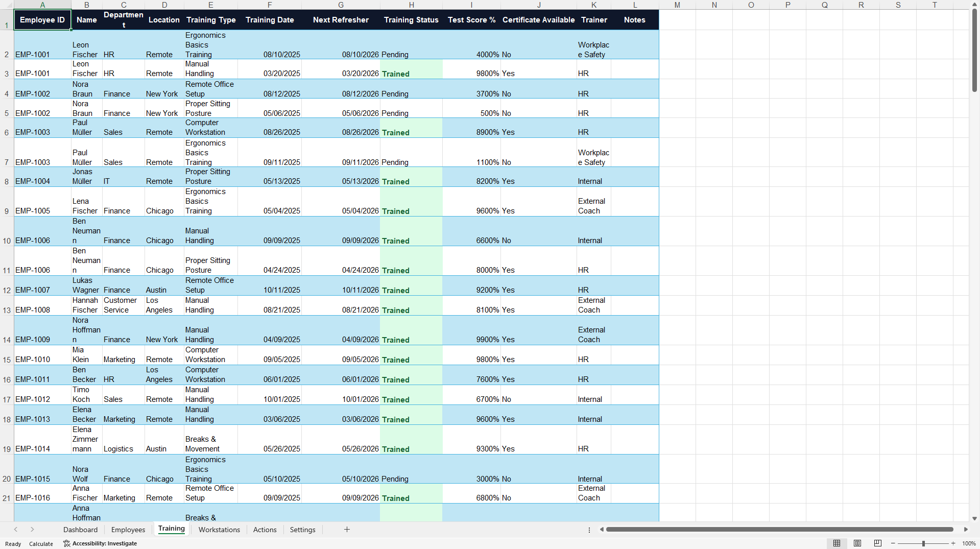The width and height of the screenshot is (980, 549).
Task: Select the Certificate Available header cell
Action: coord(538,20)
